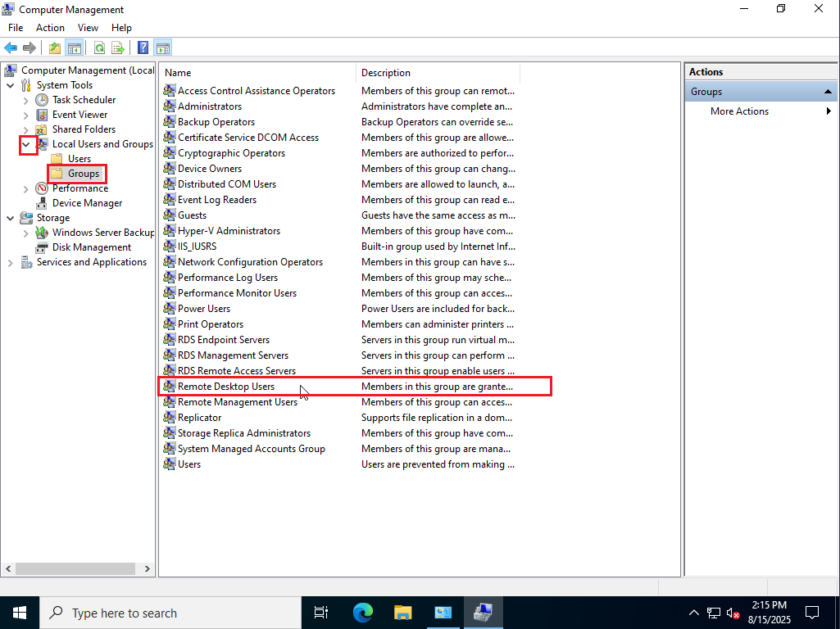Sort by the Description column header

438,73
